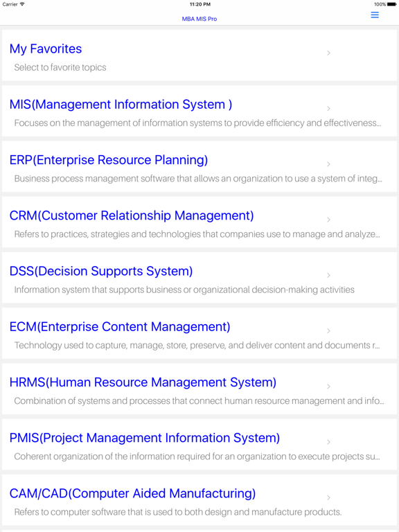This screenshot has width=399, height=532.
Task: Click 'Refers to computer software' description
Action: [x=178, y=513]
